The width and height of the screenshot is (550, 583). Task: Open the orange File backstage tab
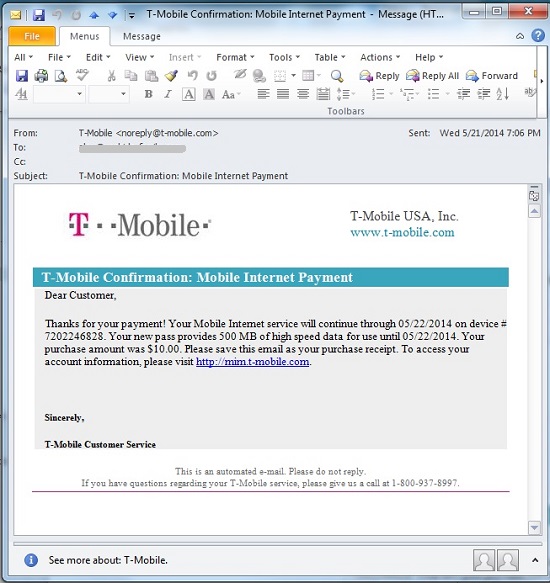pyautogui.click(x=32, y=36)
